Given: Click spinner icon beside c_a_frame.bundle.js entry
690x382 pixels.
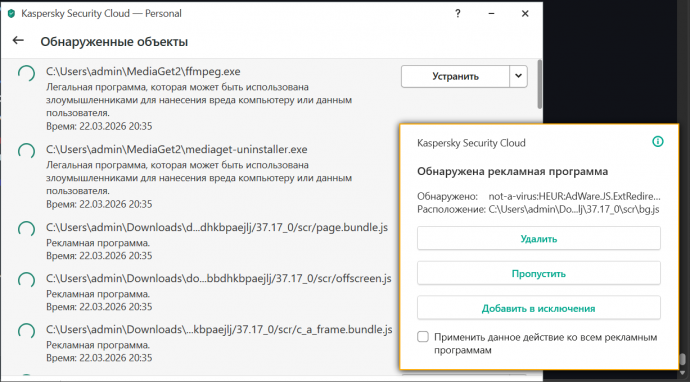Looking at the screenshot, I should [26, 332].
